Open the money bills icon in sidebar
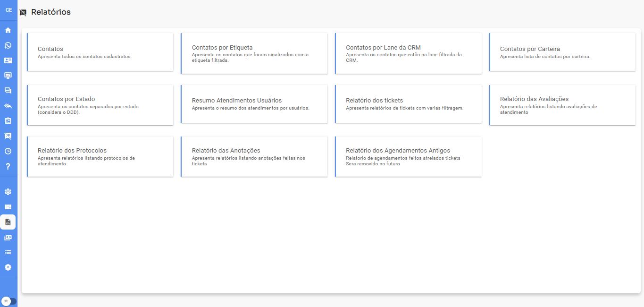 coord(8,237)
